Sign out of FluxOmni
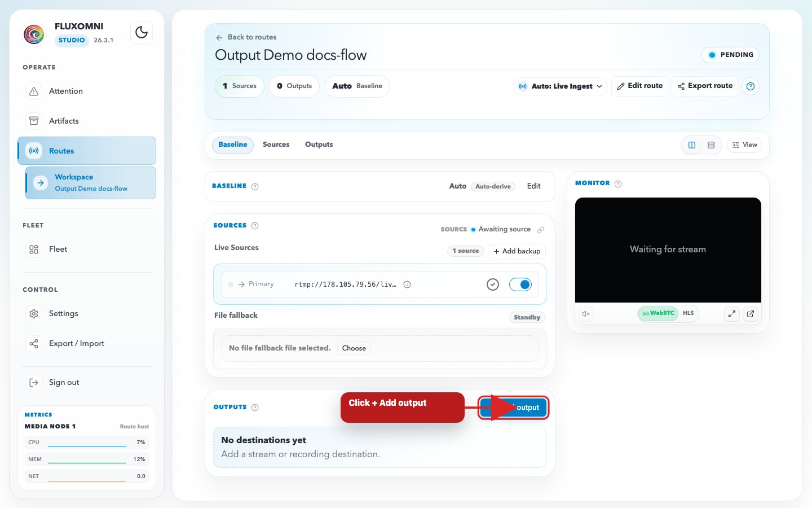The height and width of the screenshot is (508, 812). coord(87,383)
